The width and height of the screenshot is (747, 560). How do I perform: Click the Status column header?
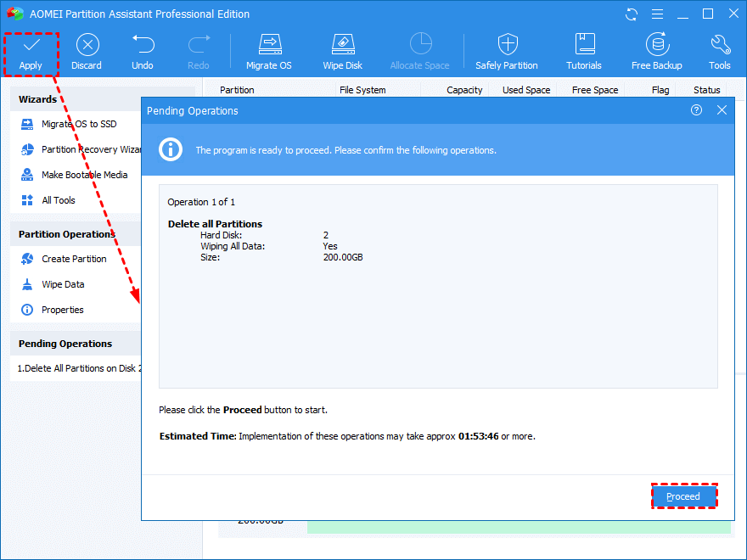tap(707, 90)
